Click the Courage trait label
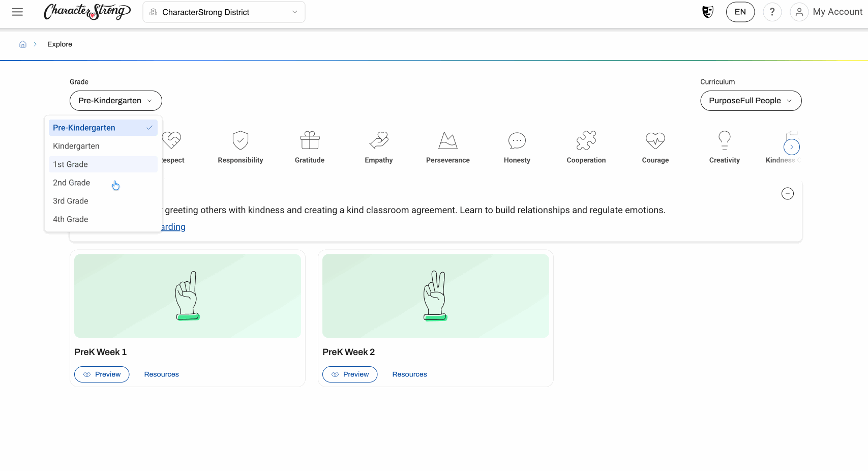Screen dimensions: 868x471 (x=655, y=160)
